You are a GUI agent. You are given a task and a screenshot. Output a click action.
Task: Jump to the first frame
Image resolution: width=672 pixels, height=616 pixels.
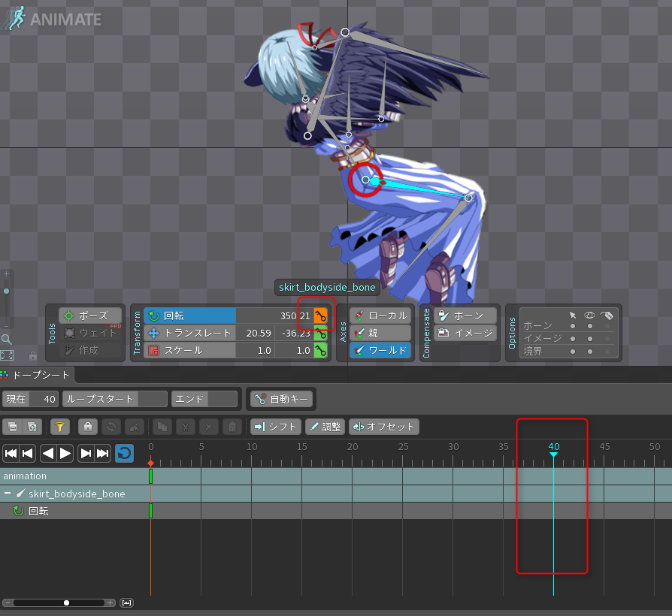click(11, 453)
